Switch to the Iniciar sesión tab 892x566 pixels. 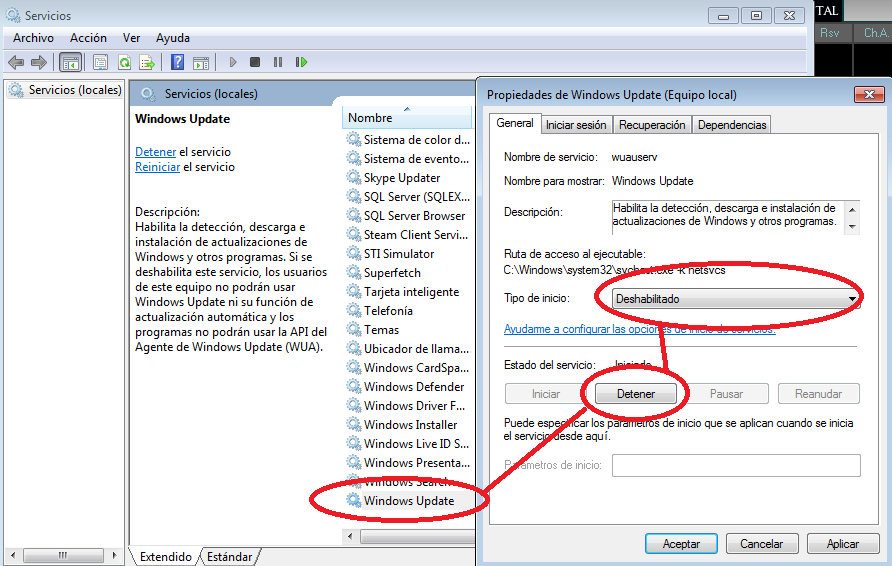576,125
